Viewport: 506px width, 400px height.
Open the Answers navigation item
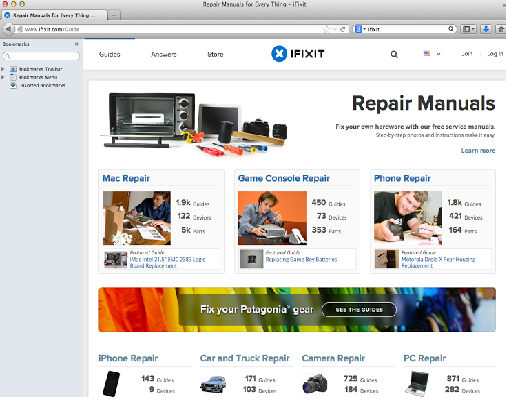(163, 54)
